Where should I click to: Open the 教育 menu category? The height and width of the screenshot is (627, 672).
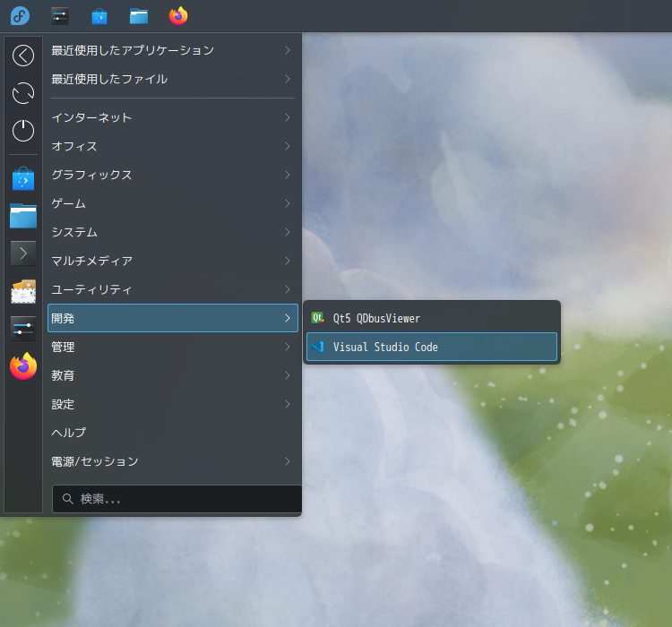point(173,375)
